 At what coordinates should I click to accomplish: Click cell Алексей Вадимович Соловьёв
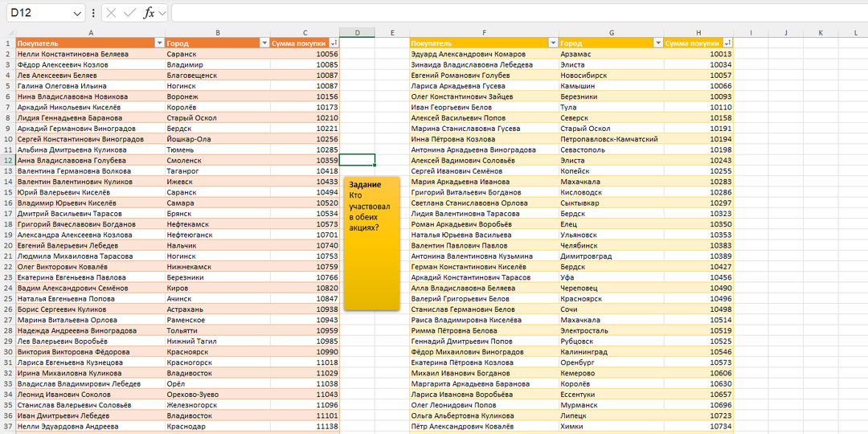[485, 161]
